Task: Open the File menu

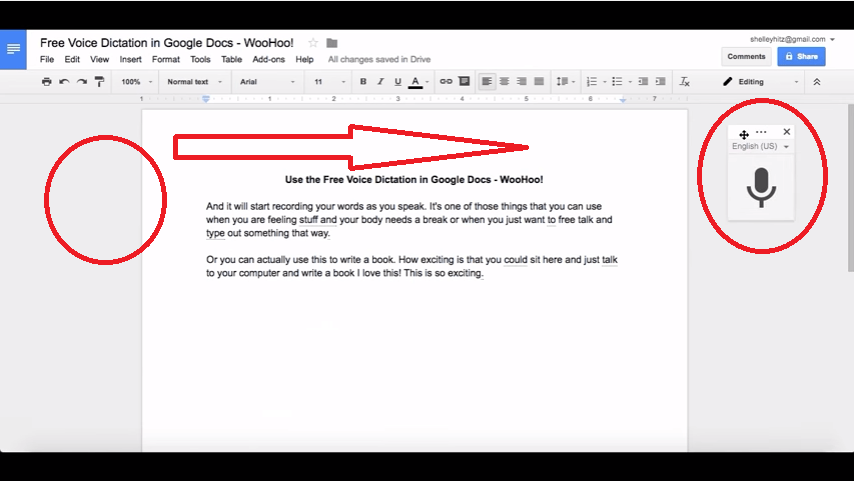Action: (47, 59)
